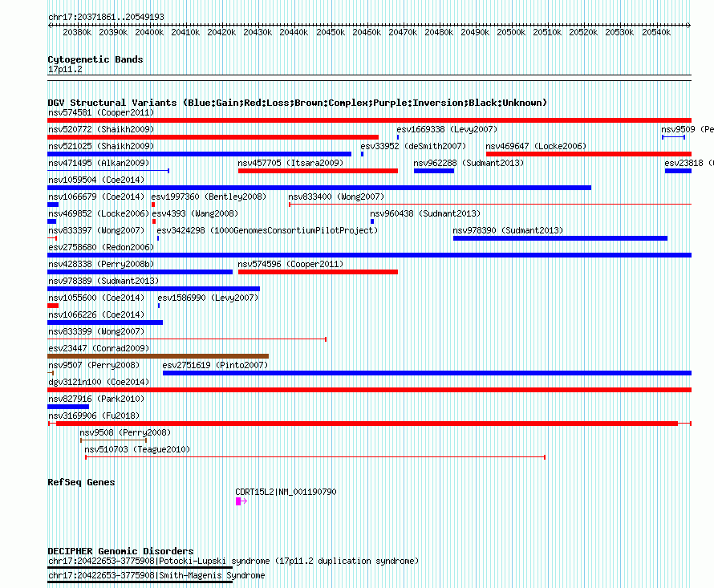Click the 20460k ruler position
The image size is (714, 588).
(x=367, y=32)
